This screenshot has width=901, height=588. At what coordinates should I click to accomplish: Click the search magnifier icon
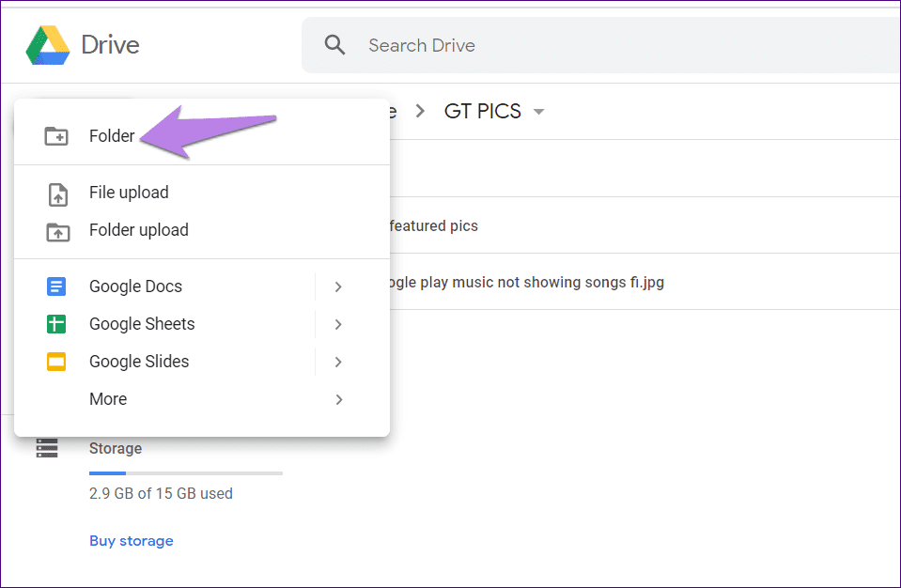334,45
